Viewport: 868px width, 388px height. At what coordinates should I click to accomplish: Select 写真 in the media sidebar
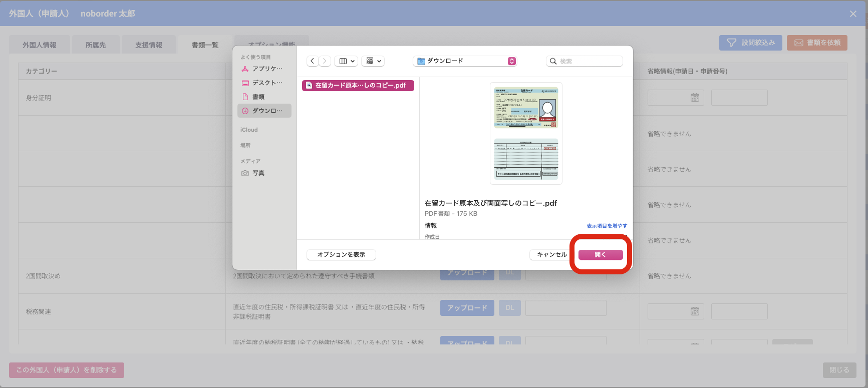pos(258,173)
